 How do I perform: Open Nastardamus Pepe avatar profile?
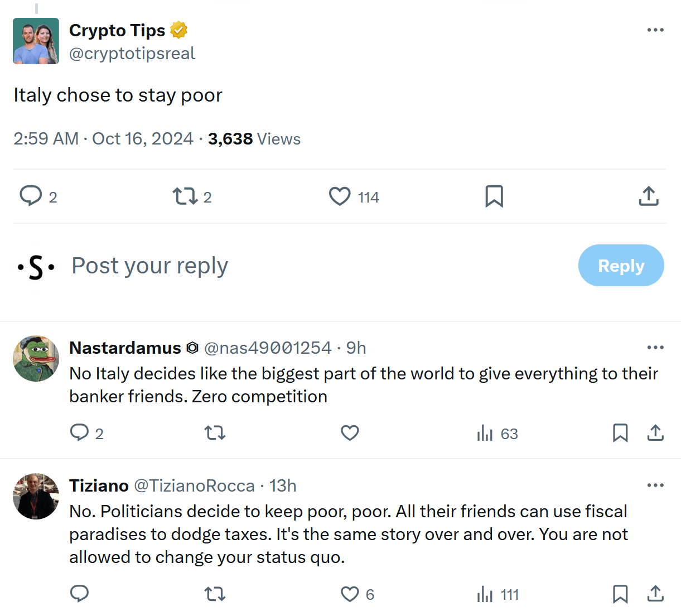[x=36, y=358]
